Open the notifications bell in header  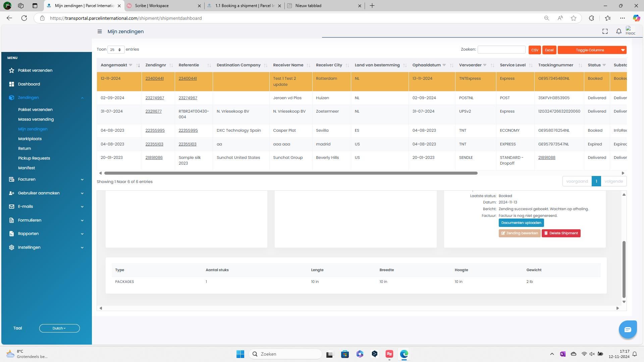[x=619, y=32]
